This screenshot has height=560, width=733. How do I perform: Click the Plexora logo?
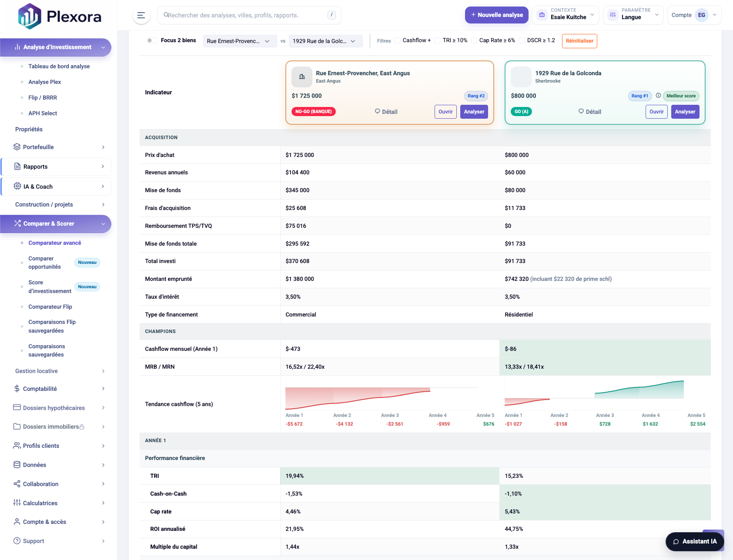pos(59,16)
